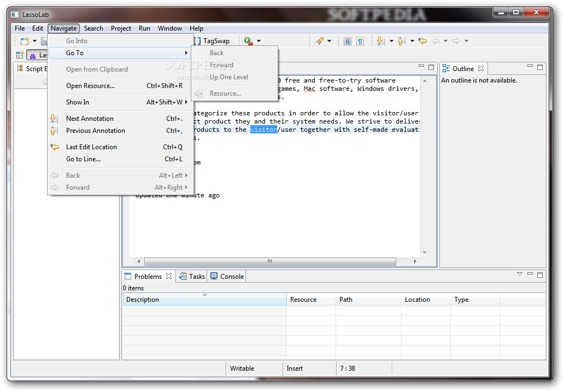Screen dimensions: 564x392
Task: Select Previous Annotation in Navigate menu
Action: coord(121,131)
